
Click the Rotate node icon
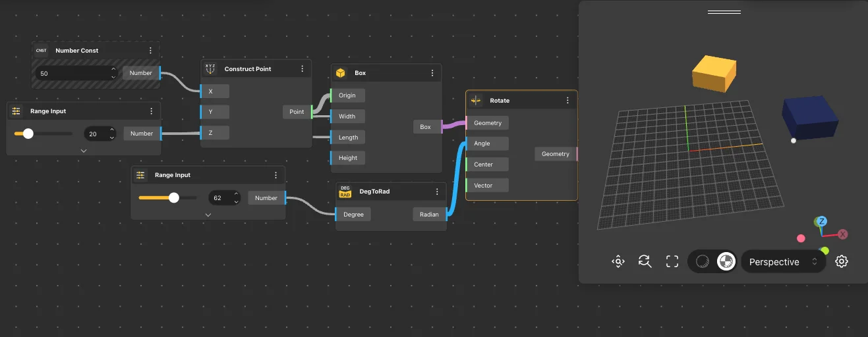click(x=476, y=101)
